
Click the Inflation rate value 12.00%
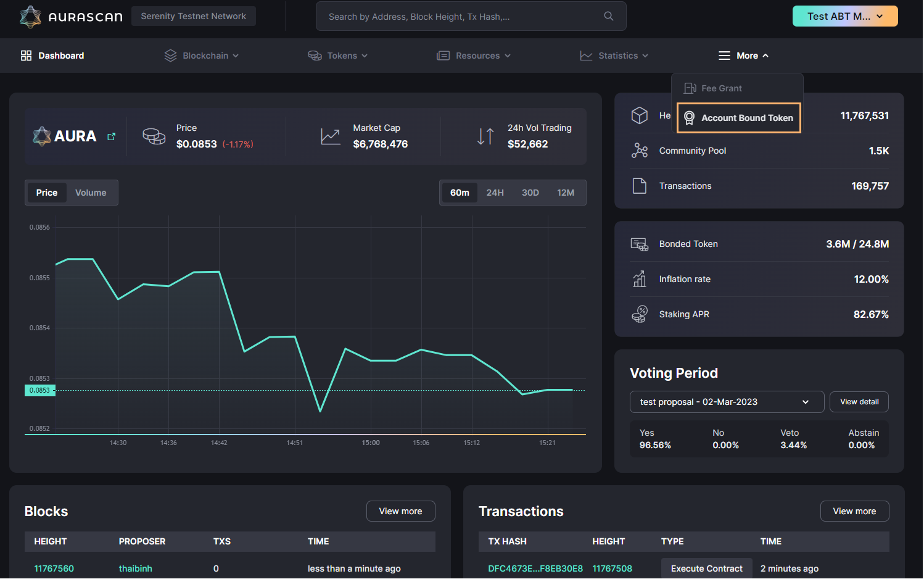[x=871, y=279]
